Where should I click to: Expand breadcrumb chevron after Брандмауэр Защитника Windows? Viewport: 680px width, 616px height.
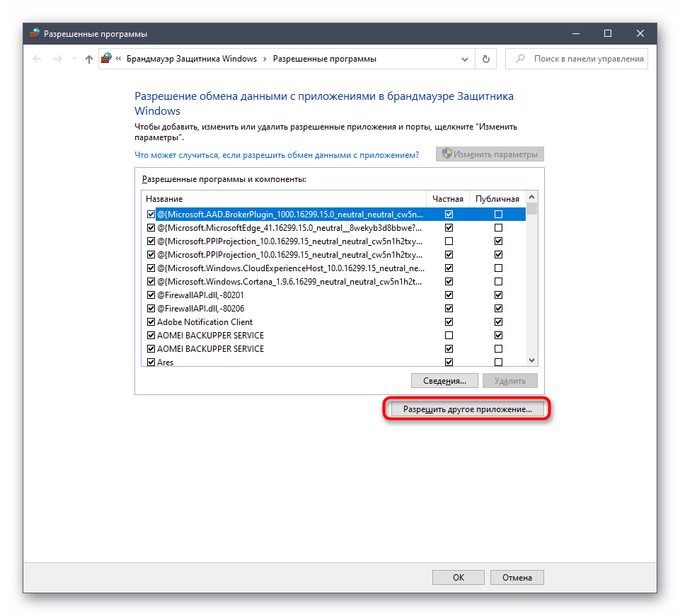265,59
